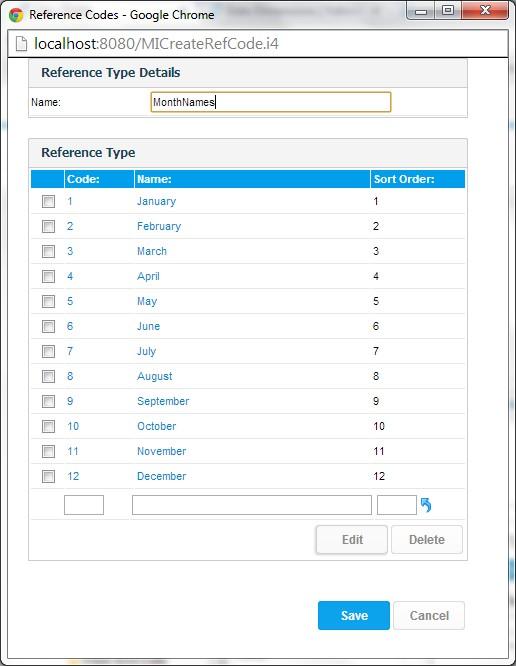The width and height of the screenshot is (516, 666).
Task: Minimize the Reference Codes window
Action: pos(421,11)
